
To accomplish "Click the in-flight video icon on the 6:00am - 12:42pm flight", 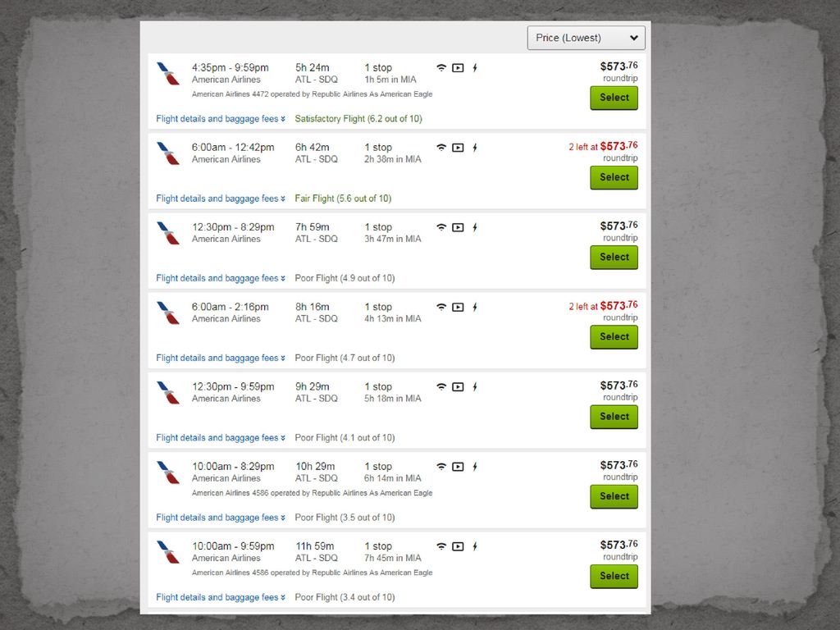I will [458, 148].
